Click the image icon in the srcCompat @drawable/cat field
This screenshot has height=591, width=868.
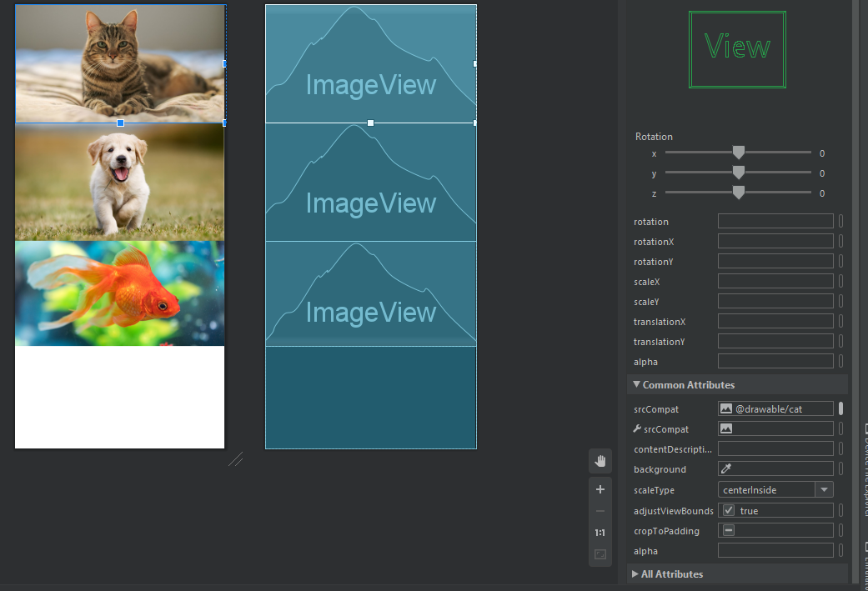pos(726,409)
